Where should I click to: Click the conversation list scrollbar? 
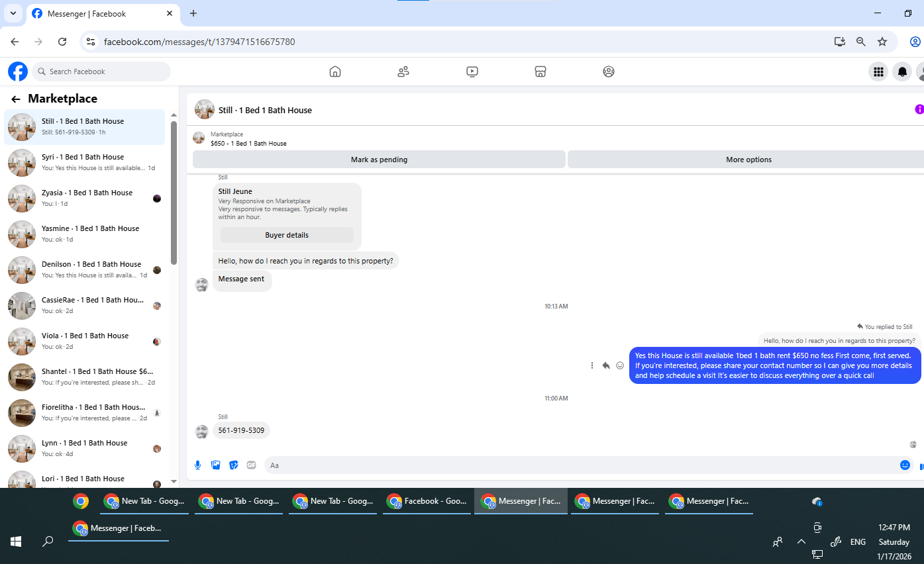click(174, 192)
